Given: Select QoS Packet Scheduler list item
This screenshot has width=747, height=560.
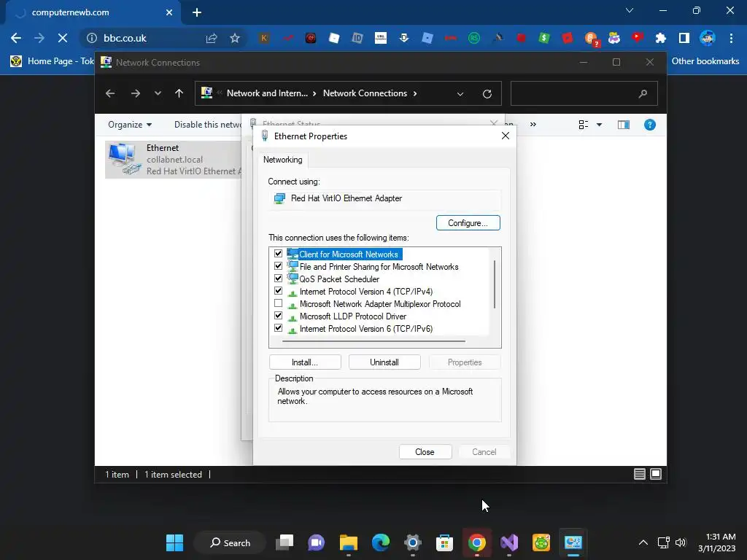Looking at the screenshot, I should point(339,279).
